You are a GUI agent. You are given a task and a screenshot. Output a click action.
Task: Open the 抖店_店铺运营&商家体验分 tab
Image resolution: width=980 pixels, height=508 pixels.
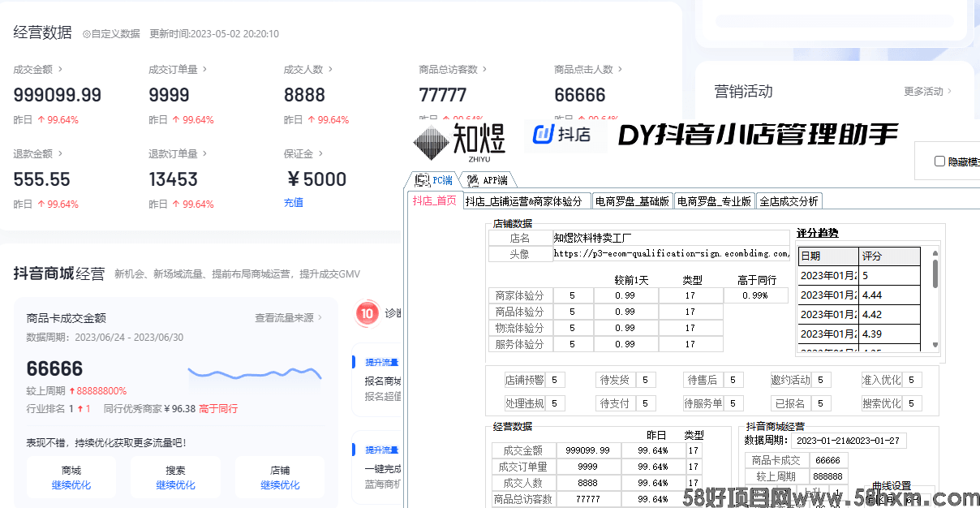tap(527, 201)
